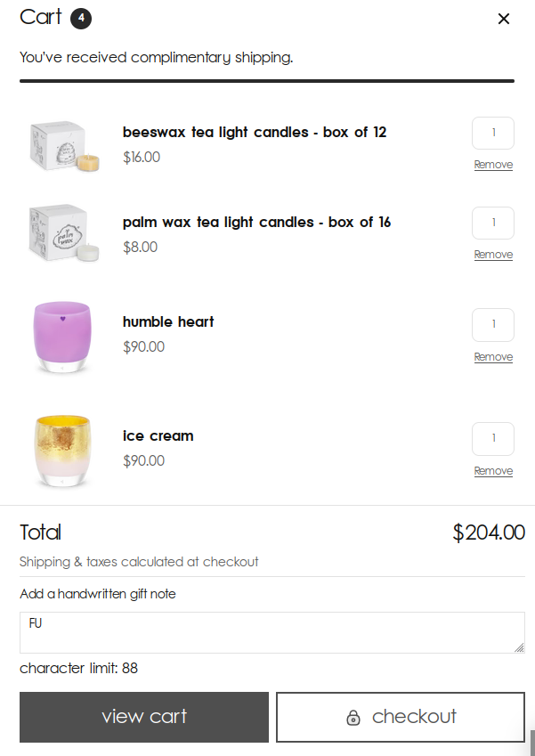
Task: Proceed with the checkout button
Action: (401, 717)
